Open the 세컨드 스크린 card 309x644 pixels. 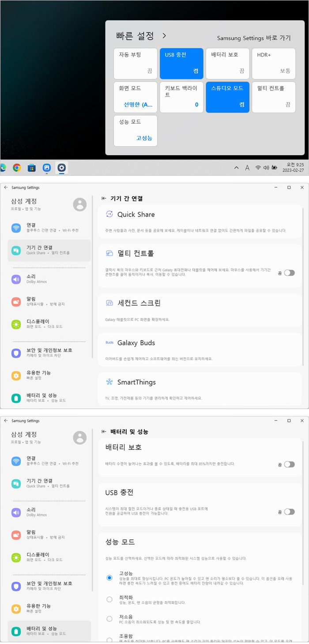pos(200,311)
